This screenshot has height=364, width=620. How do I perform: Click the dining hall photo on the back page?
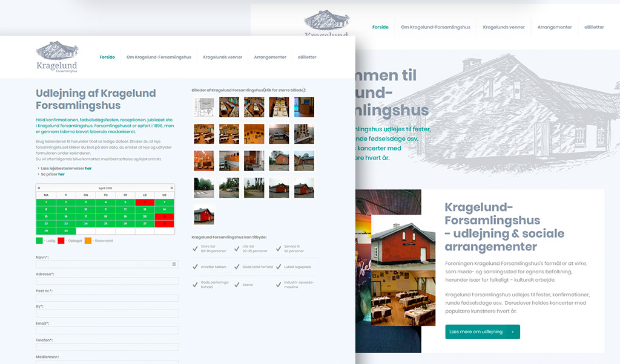coord(403,298)
